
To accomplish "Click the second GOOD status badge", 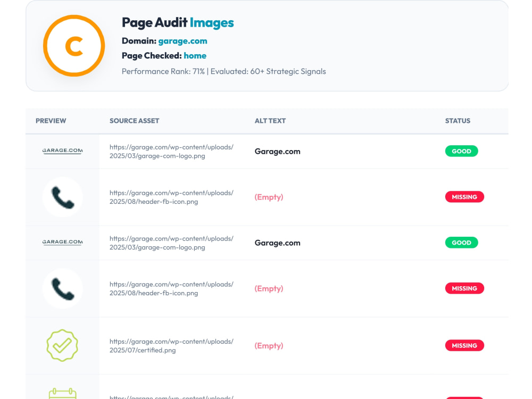I will pyautogui.click(x=461, y=243).
